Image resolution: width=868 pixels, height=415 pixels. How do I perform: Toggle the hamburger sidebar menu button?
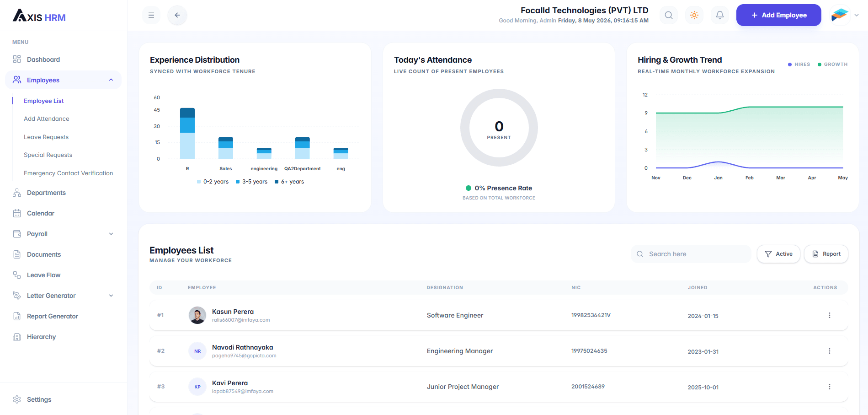tap(151, 15)
